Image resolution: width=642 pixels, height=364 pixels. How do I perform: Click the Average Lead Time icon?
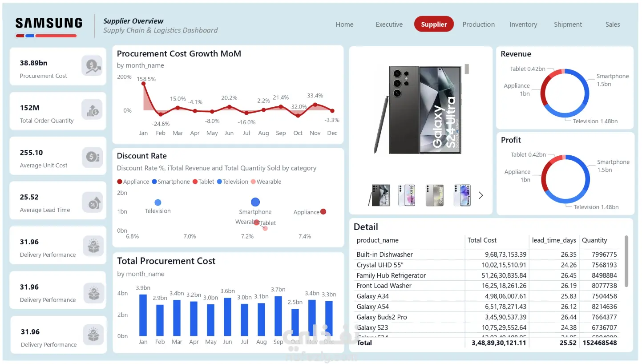pyautogui.click(x=93, y=202)
